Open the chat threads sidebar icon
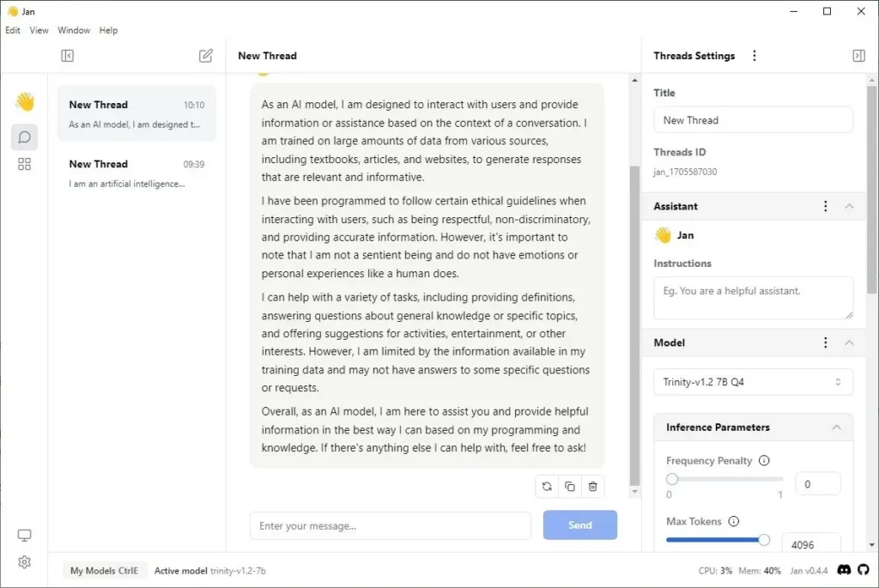879x588 pixels. click(25, 136)
